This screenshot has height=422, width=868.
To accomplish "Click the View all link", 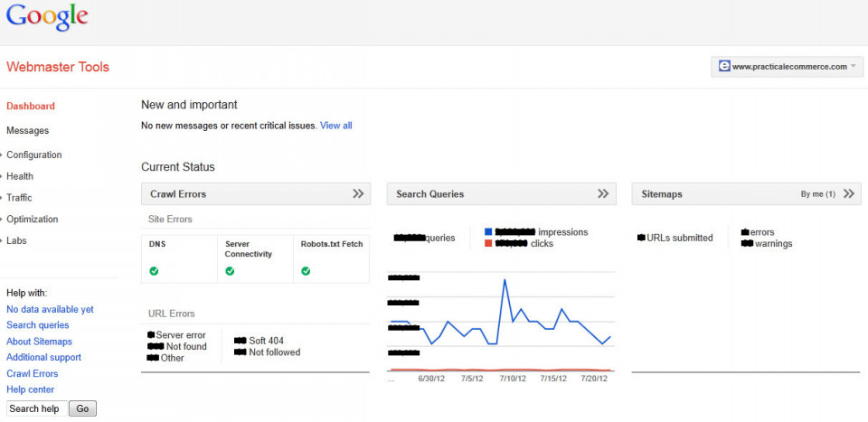I will (x=335, y=126).
